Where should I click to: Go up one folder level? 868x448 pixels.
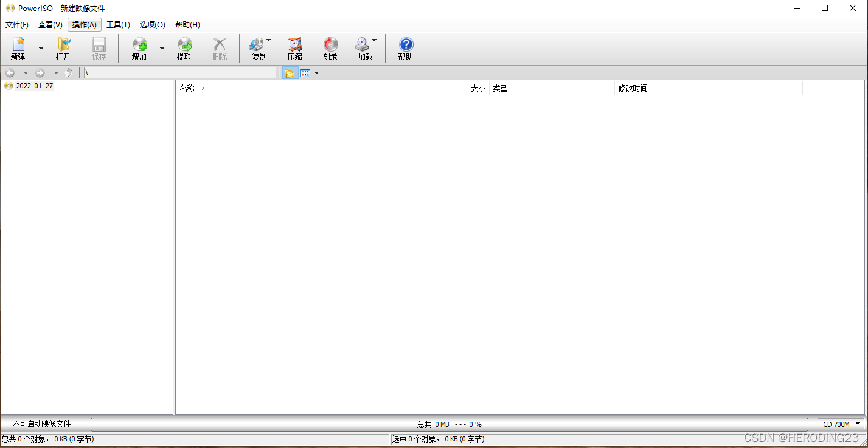click(69, 73)
